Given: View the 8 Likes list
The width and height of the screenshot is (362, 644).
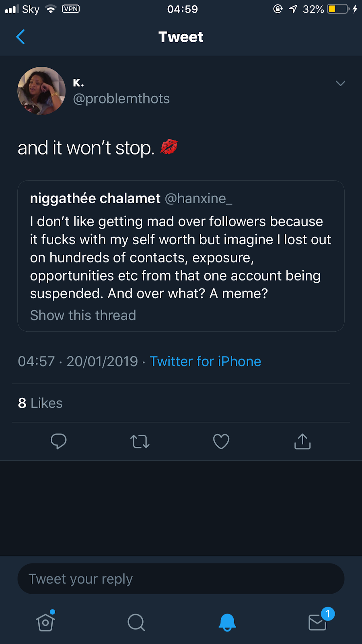Looking at the screenshot, I should [40, 403].
